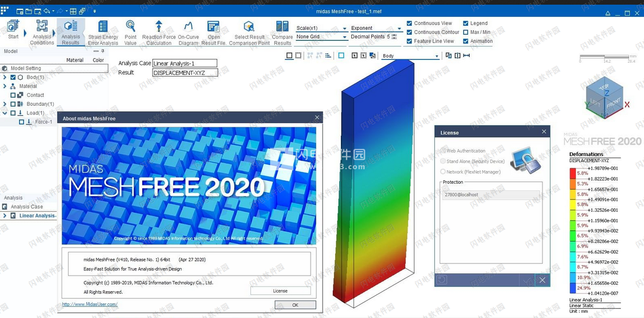
Task: Select the solid rectangle selection icon
Action: (289, 56)
